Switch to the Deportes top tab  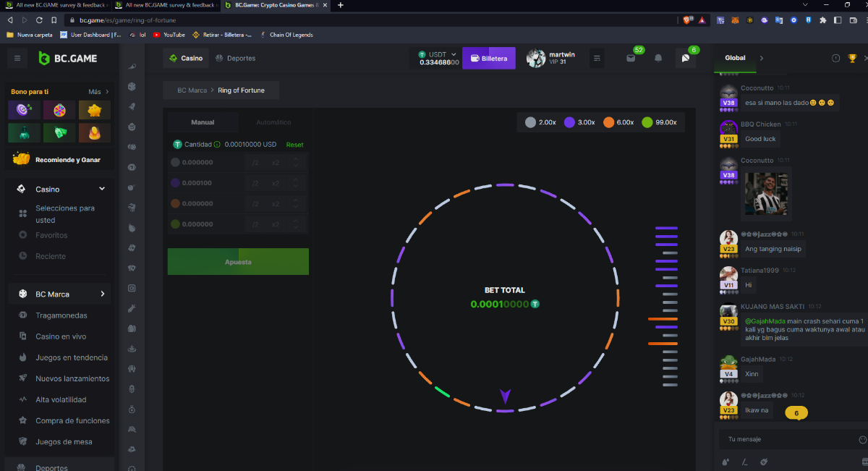click(x=236, y=58)
